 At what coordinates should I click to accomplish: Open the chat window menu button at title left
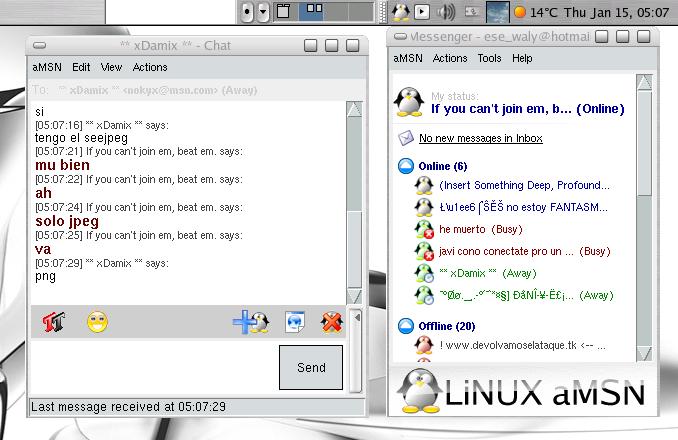pos(39,45)
